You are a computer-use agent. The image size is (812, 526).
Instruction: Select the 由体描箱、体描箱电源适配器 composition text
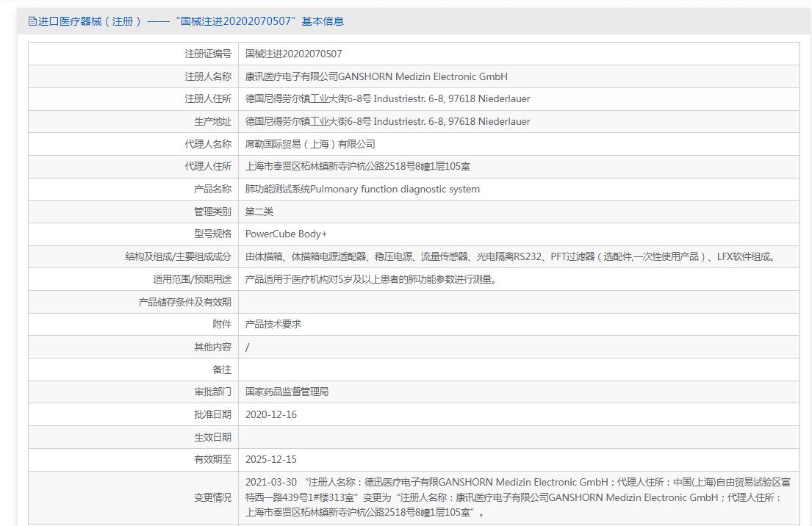pyautogui.click(x=511, y=257)
